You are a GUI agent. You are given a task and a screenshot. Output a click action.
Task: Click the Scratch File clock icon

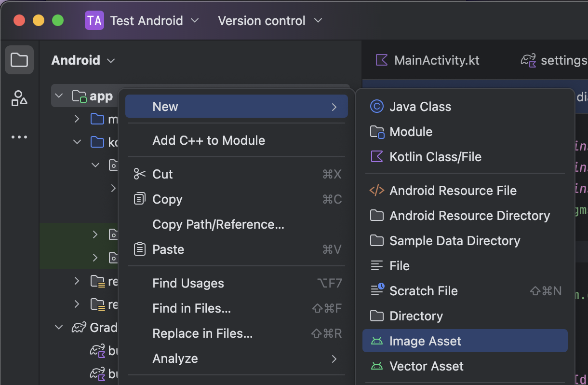(377, 290)
